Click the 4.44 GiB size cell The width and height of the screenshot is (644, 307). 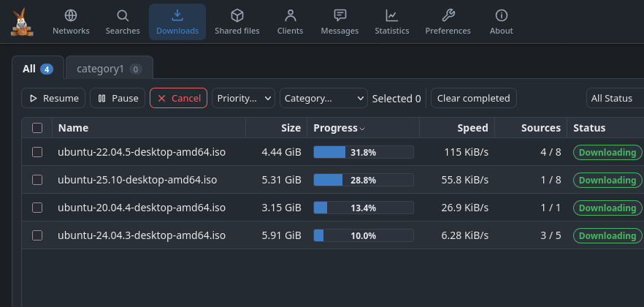tap(281, 152)
